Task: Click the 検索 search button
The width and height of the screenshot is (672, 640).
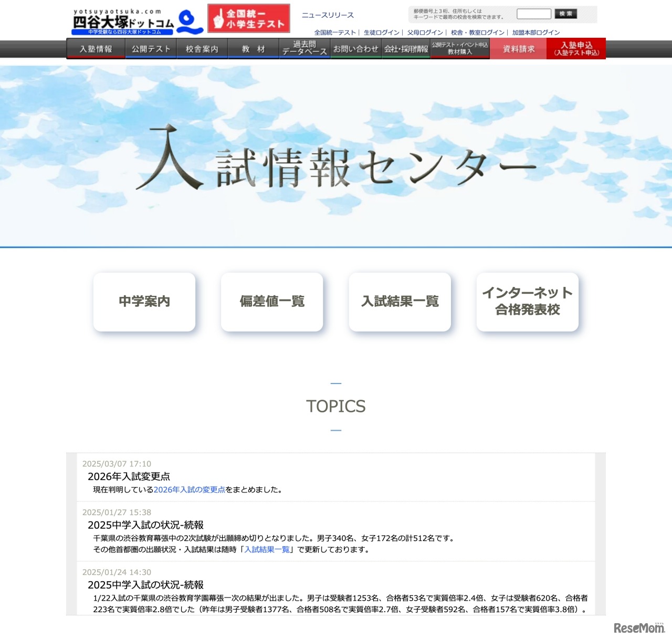Action: (x=567, y=14)
